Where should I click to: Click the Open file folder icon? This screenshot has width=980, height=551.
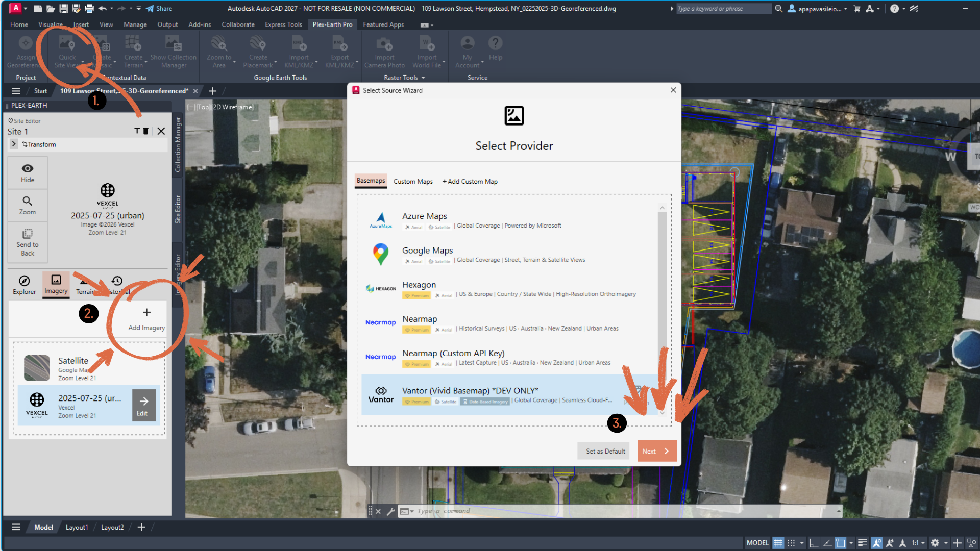[x=51, y=9]
